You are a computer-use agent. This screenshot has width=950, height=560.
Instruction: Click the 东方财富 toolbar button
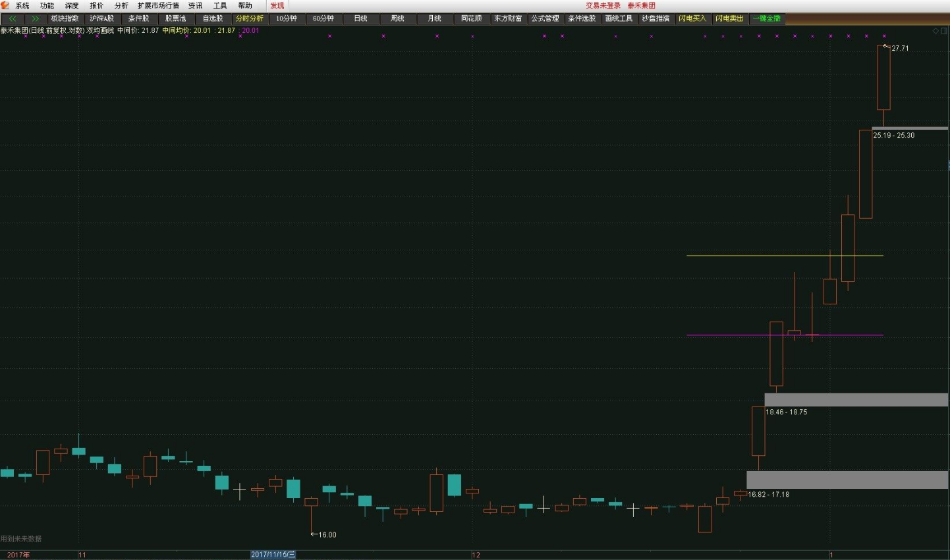click(x=508, y=18)
